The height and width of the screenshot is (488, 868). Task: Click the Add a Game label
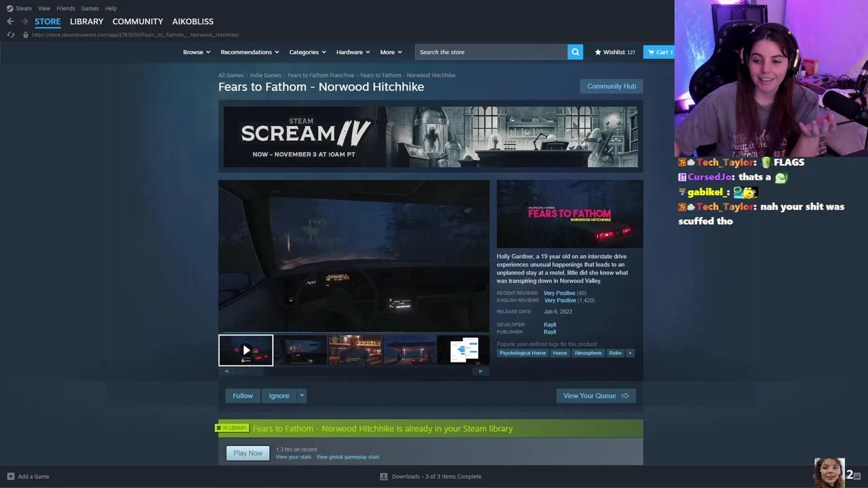point(33,476)
